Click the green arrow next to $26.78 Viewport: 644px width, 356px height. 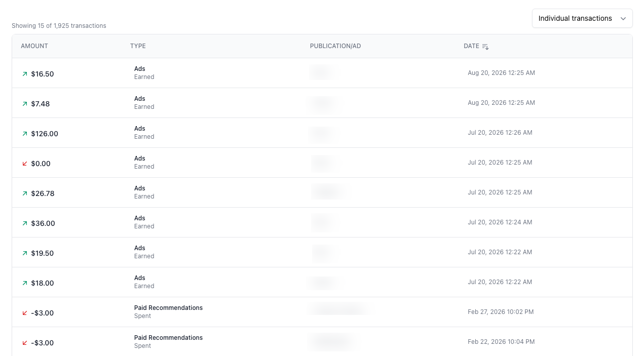[x=25, y=193]
